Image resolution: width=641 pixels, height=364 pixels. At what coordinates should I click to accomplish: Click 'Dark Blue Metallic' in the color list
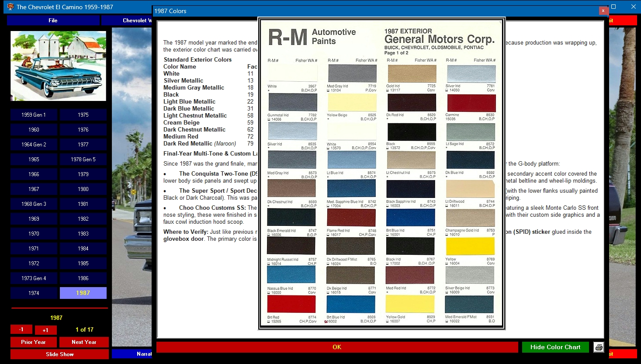(189, 108)
